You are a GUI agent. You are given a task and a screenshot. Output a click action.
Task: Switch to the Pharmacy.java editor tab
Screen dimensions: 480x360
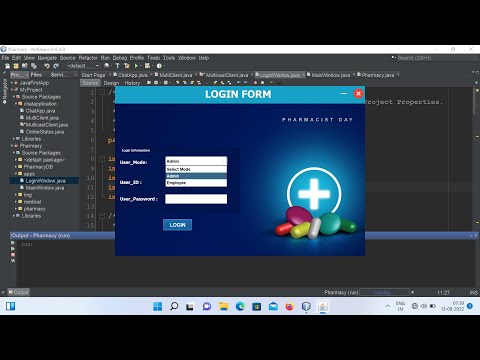pos(378,75)
